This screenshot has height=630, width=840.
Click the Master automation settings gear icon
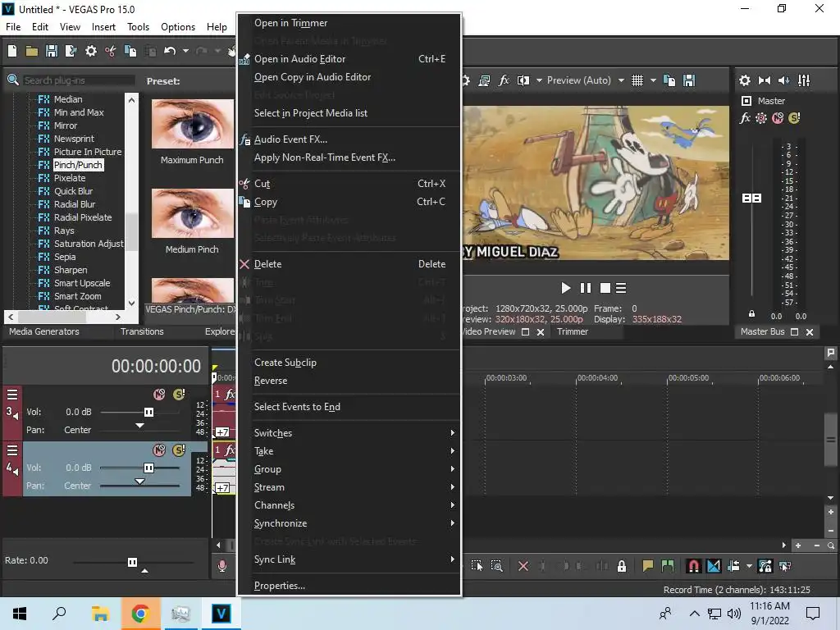(x=761, y=118)
